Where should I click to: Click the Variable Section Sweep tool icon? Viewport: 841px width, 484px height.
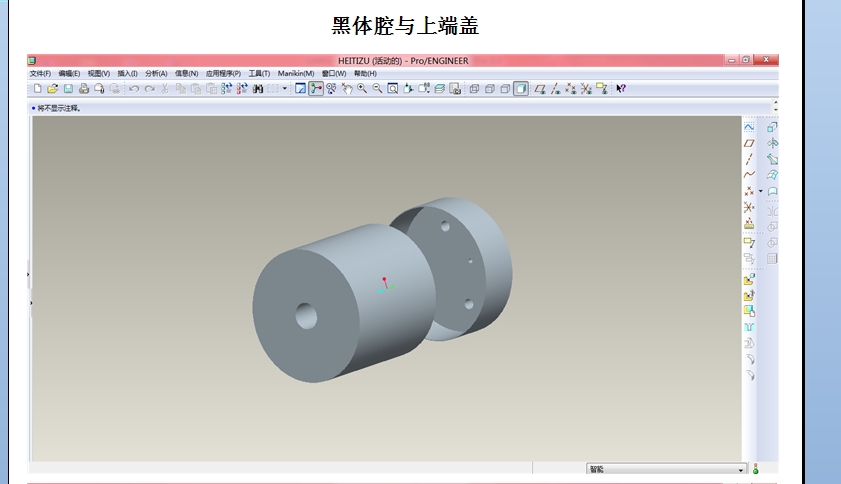772,159
